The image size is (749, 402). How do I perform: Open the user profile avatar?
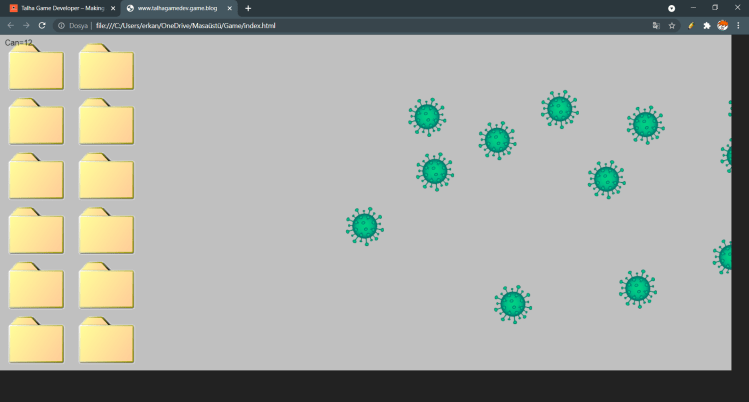click(722, 25)
